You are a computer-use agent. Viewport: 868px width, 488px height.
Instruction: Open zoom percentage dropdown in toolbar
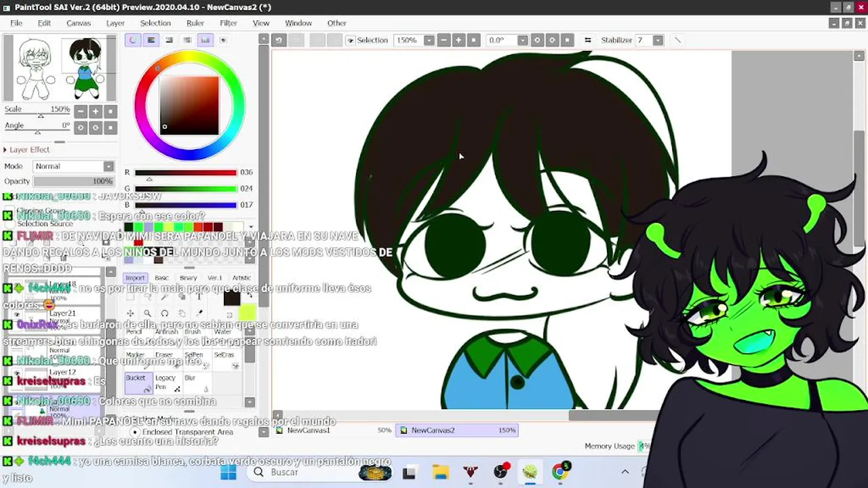[429, 40]
